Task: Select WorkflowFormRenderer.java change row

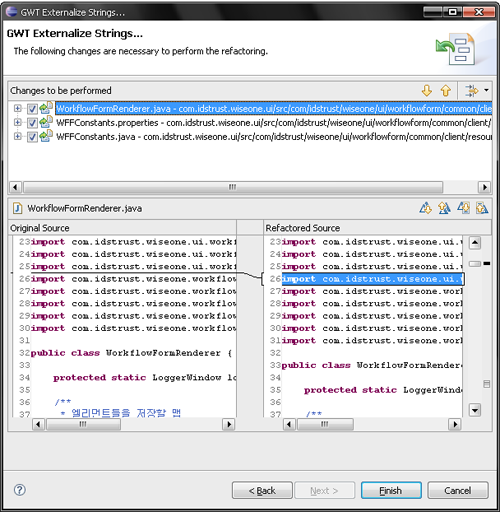Action: coord(274,109)
